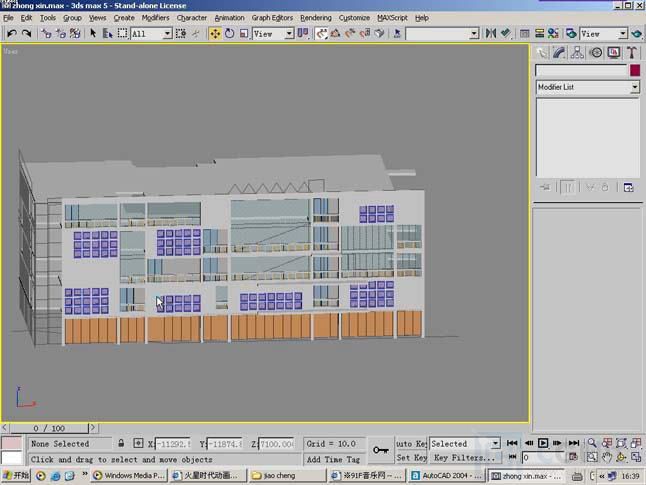Image resolution: width=646 pixels, height=485 pixels.
Task: Click the Min/Max viewport toggle icon
Action: [x=636, y=457]
